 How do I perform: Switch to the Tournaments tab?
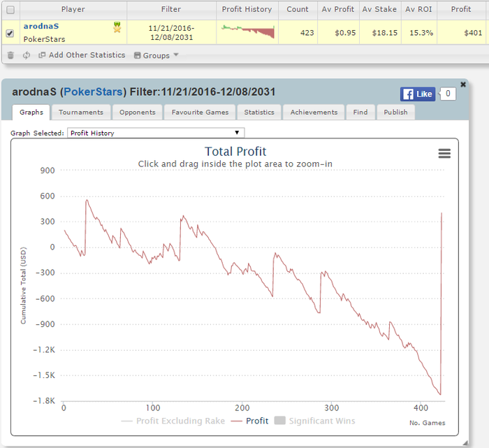pos(81,113)
